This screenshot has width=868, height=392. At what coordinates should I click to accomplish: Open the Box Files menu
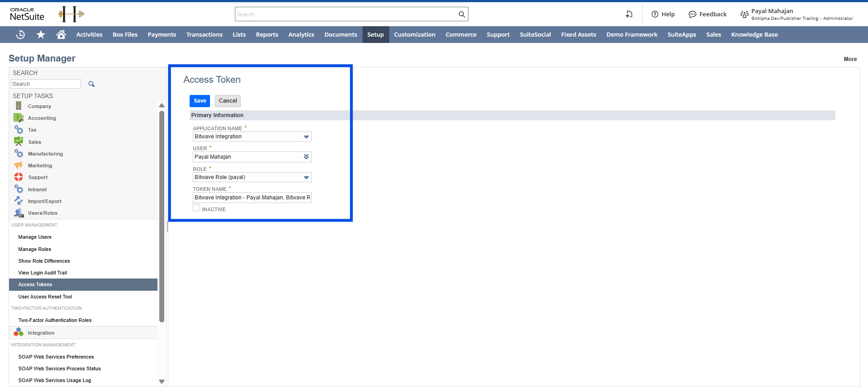coord(125,34)
